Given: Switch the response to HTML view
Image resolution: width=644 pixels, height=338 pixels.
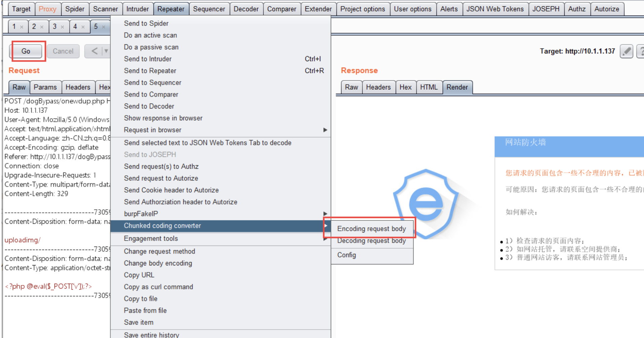Looking at the screenshot, I should point(429,87).
